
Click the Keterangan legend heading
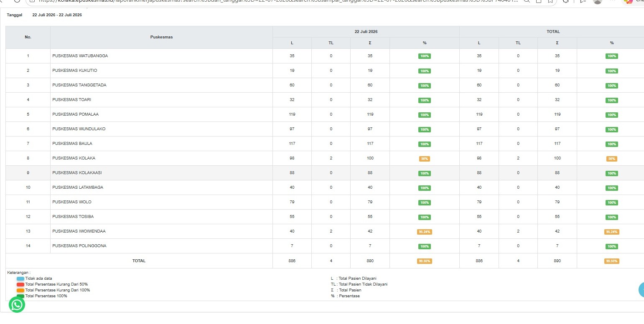coord(19,273)
